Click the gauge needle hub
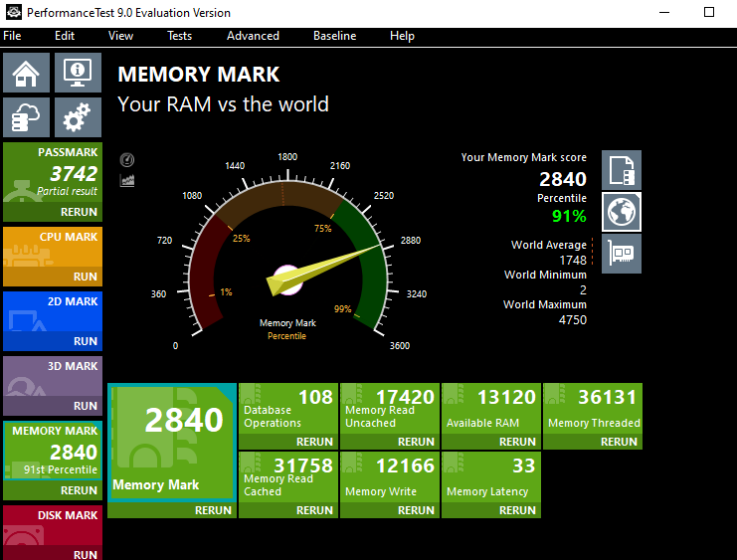Screen dimensions: 737x560 pos(287,280)
